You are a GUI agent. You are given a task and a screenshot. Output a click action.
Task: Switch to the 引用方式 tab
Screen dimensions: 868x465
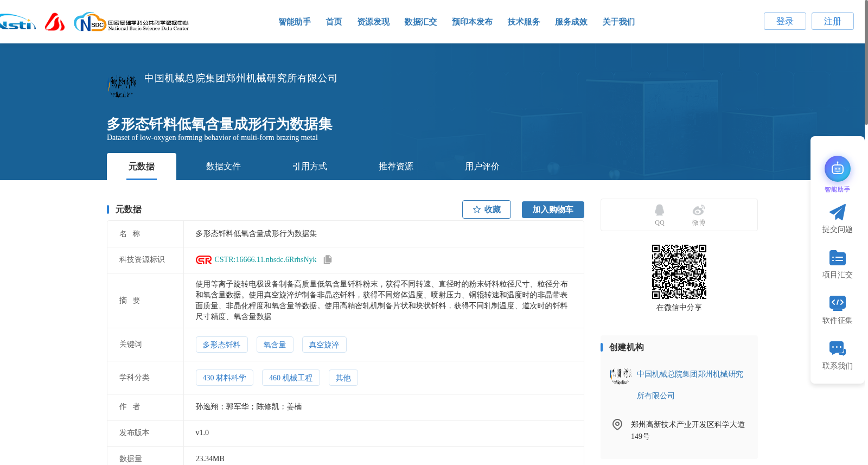(310, 167)
